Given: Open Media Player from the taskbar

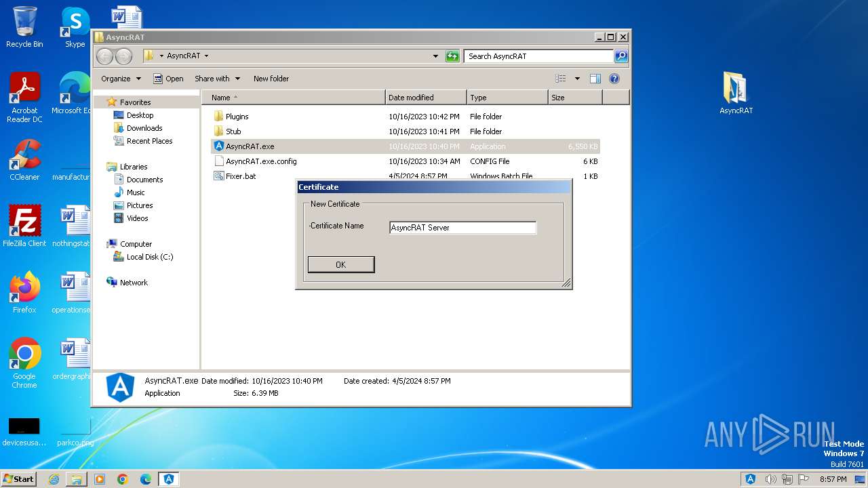Looking at the screenshot, I should point(100,479).
